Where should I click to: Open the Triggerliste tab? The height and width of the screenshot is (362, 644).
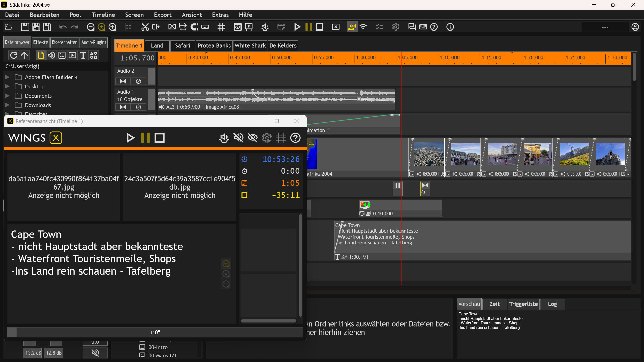click(x=523, y=304)
